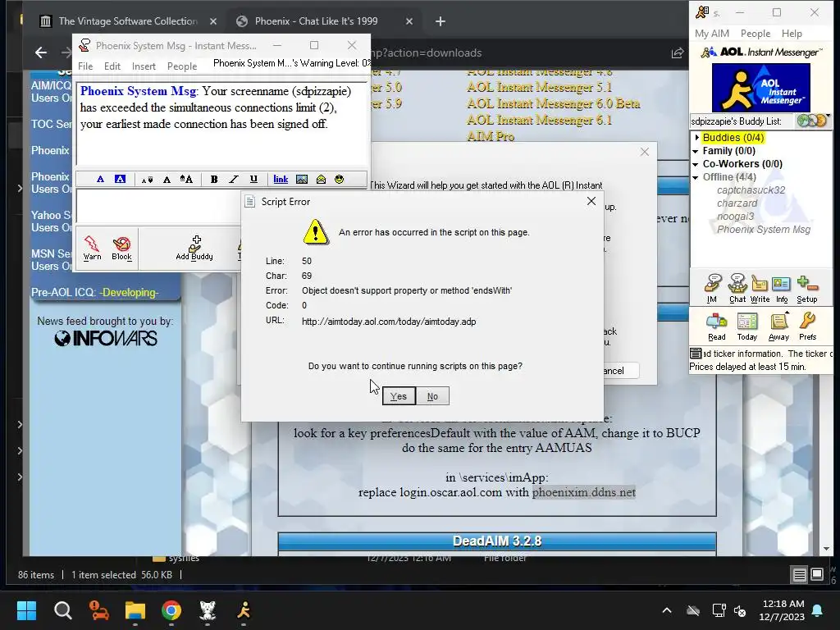Set normal font size in IM toolbar
This screenshot has height=630, width=840.
click(167, 180)
